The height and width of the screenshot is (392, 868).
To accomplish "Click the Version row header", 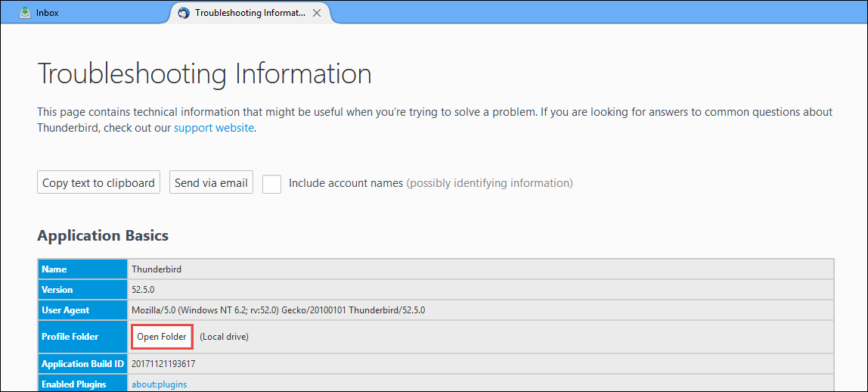I will click(x=82, y=290).
